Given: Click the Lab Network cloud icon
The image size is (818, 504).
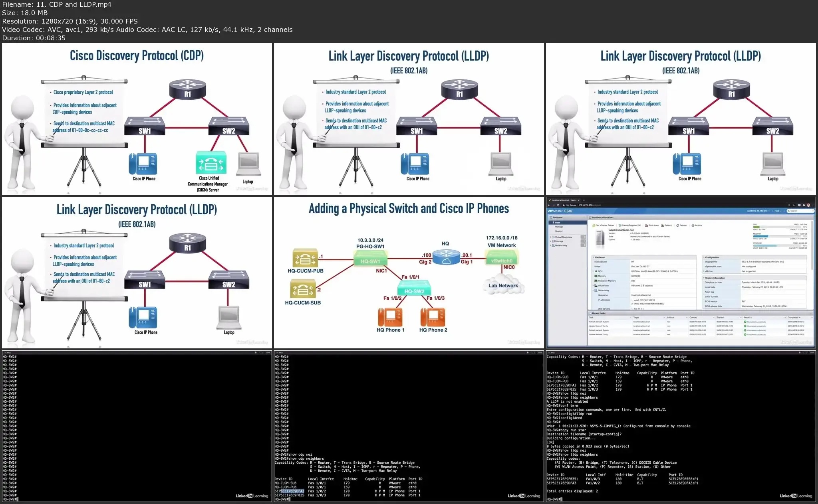Looking at the screenshot, I should 503,285.
